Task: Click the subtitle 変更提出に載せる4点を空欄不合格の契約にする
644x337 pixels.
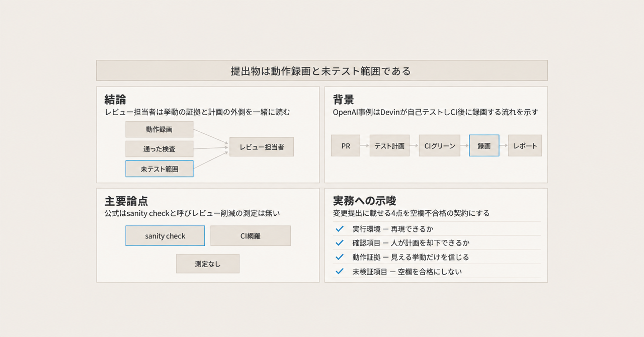Action: pos(411,213)
